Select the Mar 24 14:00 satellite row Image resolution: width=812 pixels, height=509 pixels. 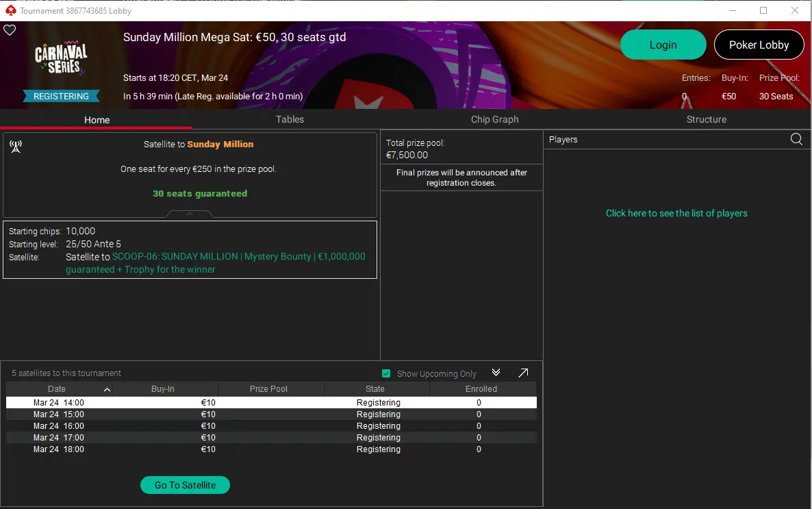271,403
